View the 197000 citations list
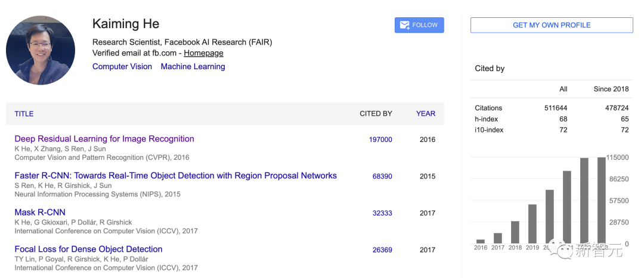The width and height of the screenshot is (644, 278). click(x=380, y=140)
